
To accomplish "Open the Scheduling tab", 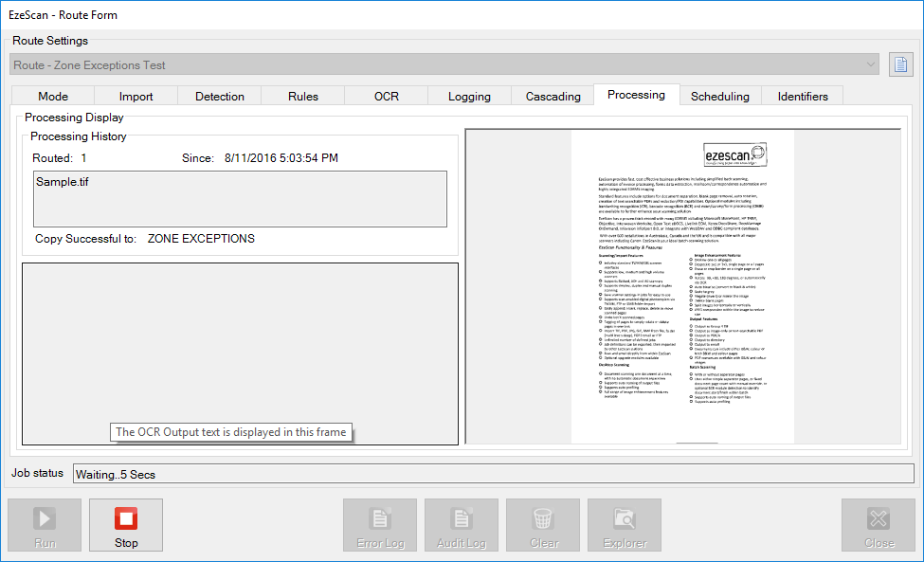I will pos(720,96).
